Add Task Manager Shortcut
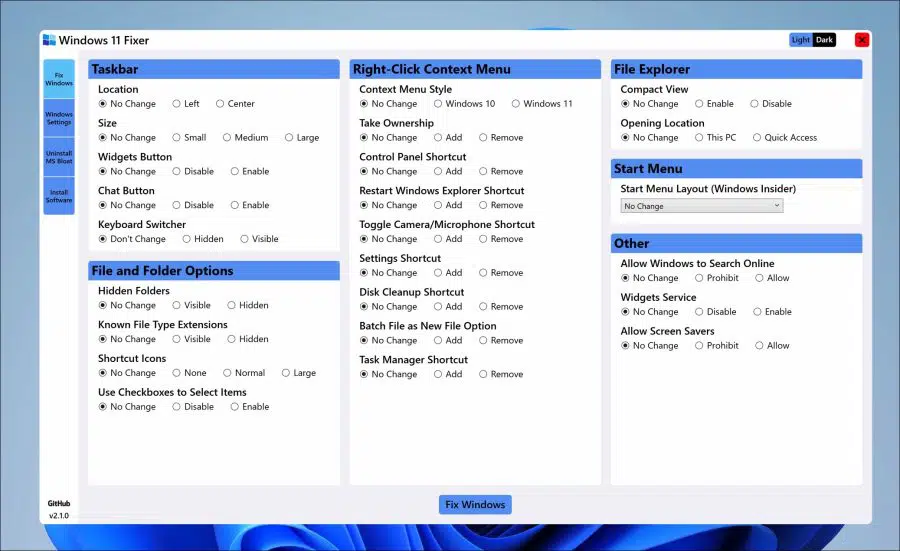The width and height of the screenshot is (900, 551). click(448, 375)
